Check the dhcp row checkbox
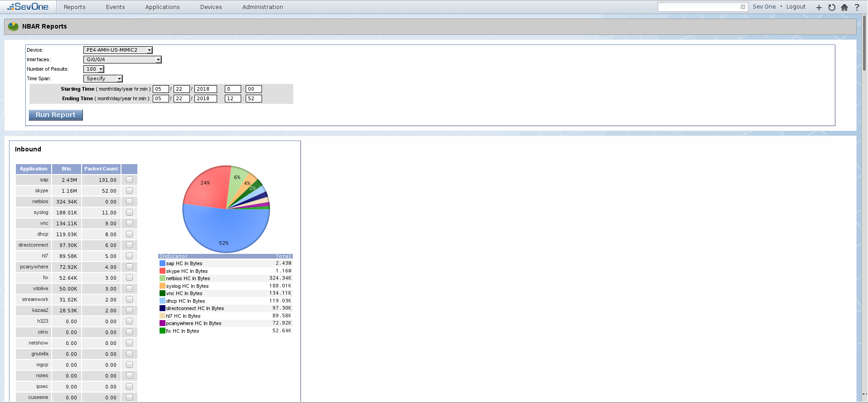Screen dimensions: 868x403 click(129, 234)
